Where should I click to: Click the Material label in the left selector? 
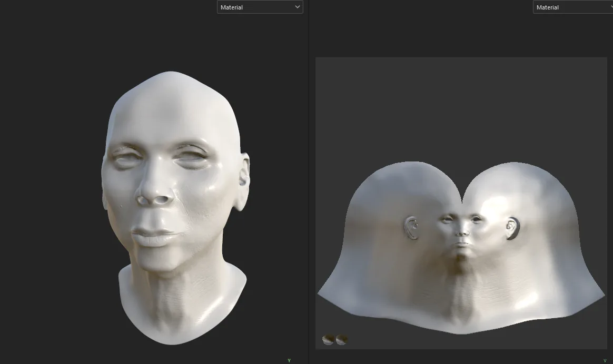[232, 7]
